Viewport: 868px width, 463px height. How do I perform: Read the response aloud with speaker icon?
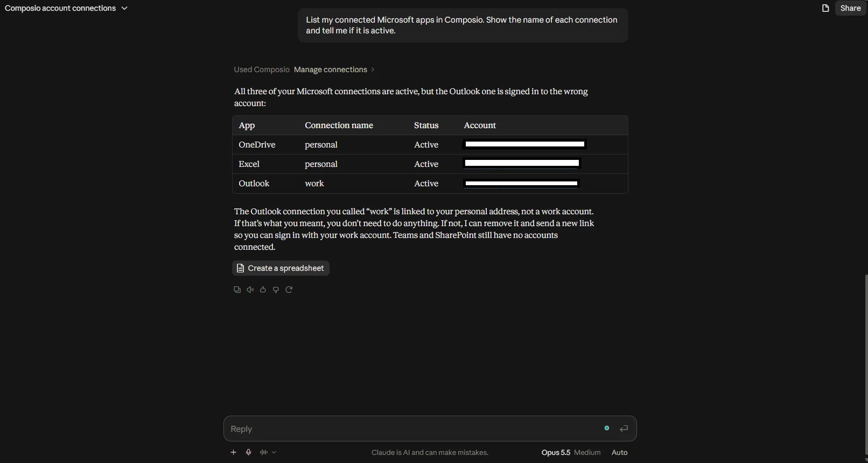pyautogui.click(x=250, y=290)
